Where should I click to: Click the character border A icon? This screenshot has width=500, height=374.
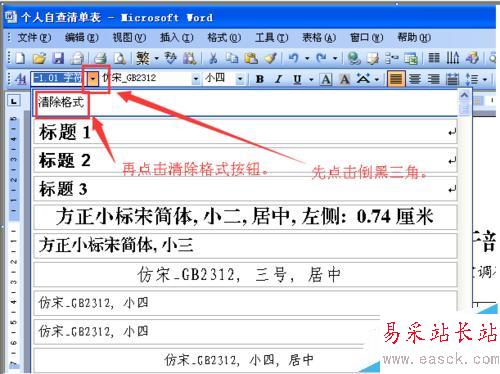point(326,79)
